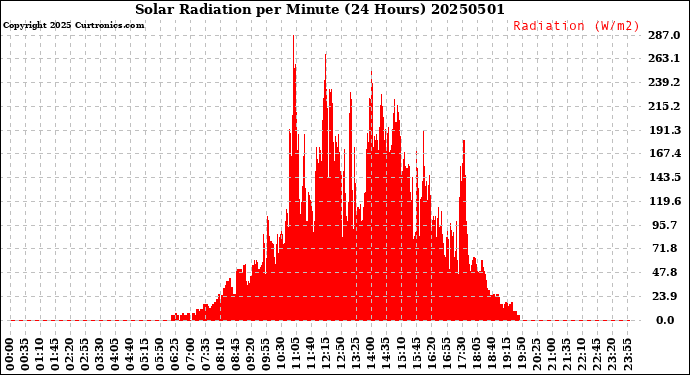Select the 119.6 y-axis value
690x375 pixels.
coord(665,201)
